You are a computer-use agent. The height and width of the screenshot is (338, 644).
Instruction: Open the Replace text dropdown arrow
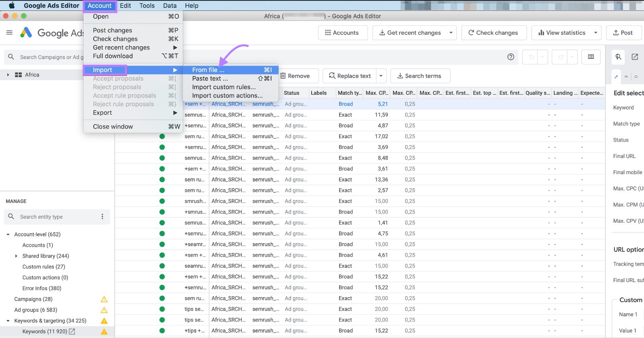(x=381, y=76)
